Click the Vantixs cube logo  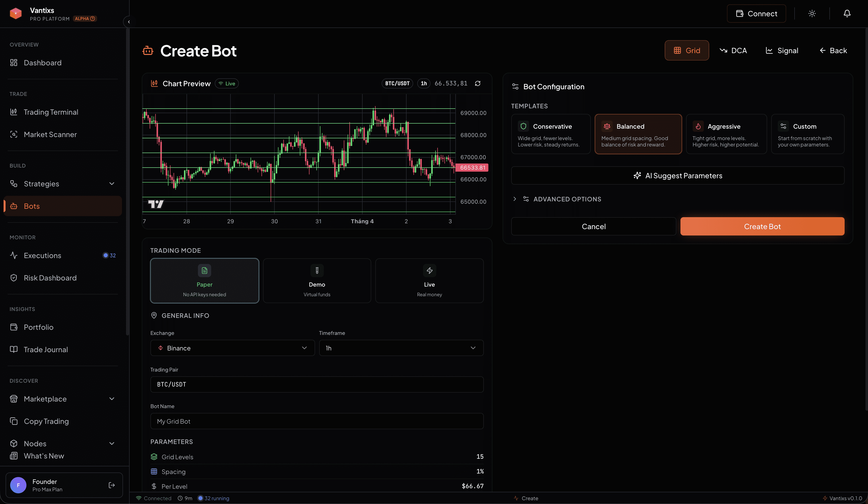coord(16,13)
